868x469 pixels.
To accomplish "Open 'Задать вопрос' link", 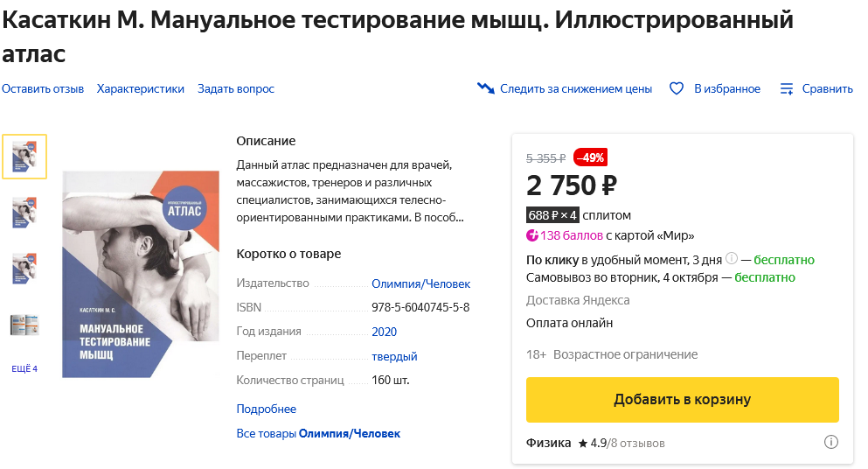I will tap(236, 88).
